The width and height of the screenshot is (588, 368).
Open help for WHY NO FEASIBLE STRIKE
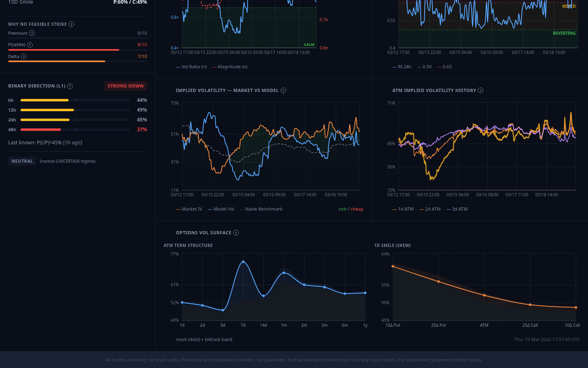coord(71,24)
